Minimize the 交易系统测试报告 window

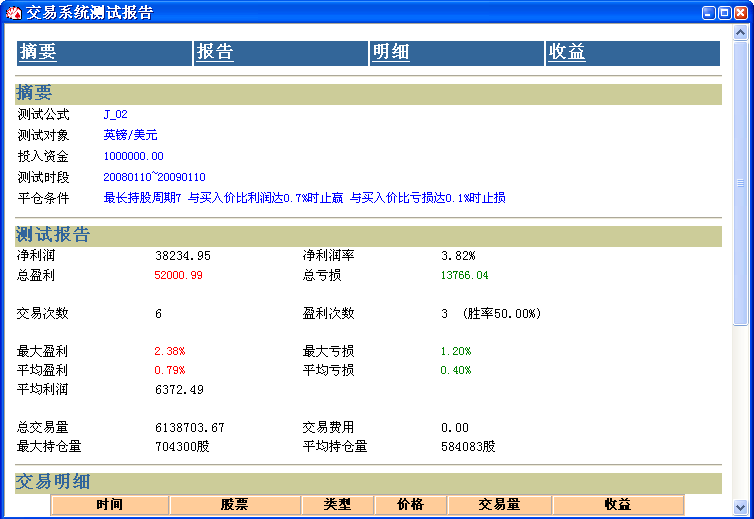click(x=708, y=13)
